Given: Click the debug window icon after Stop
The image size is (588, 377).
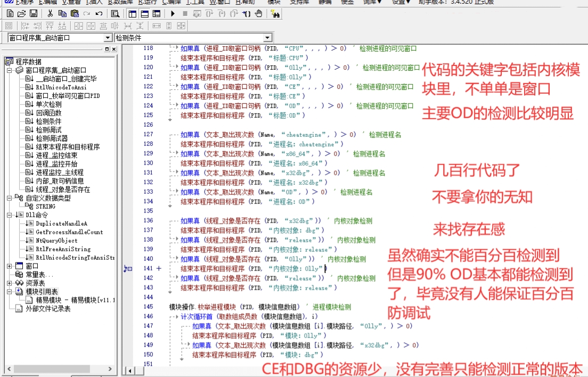Looking at the screenshot, I should point(197,14).
